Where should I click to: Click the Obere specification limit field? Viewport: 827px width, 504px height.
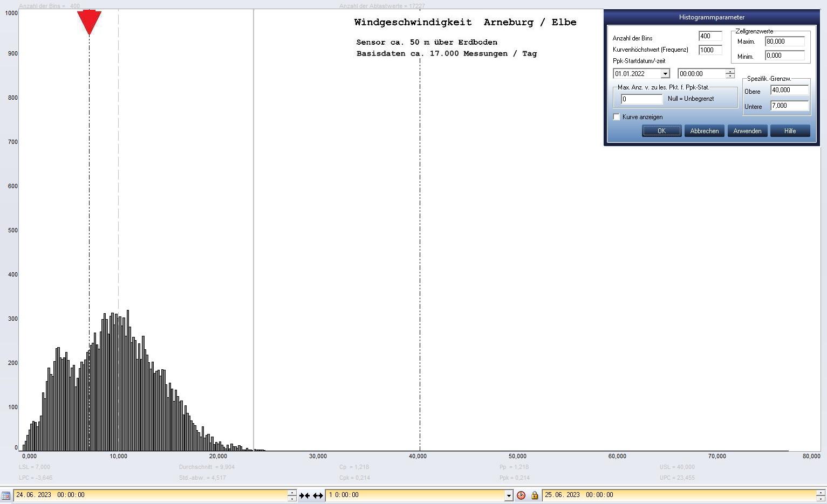789,90
